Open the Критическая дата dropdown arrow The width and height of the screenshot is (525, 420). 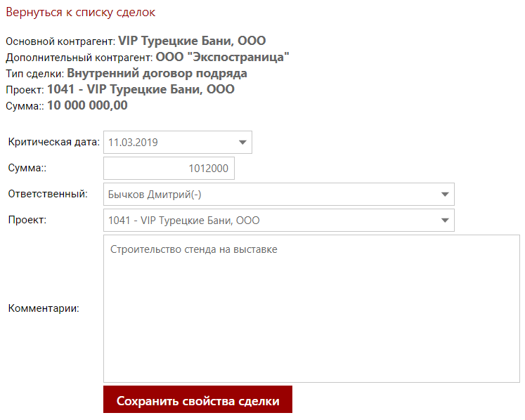[x=242, y=142]
